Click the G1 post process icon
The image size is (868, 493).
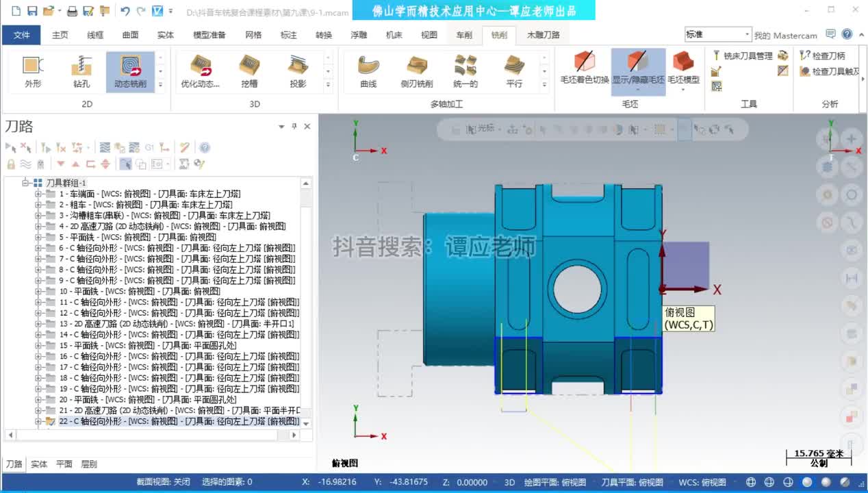(x=149, y=147)
